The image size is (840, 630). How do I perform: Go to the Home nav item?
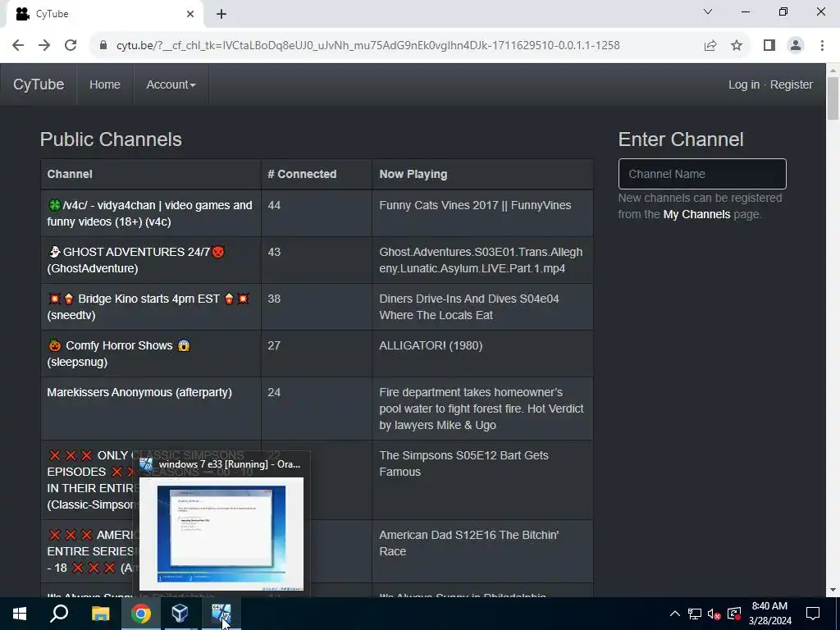(105, 84)
